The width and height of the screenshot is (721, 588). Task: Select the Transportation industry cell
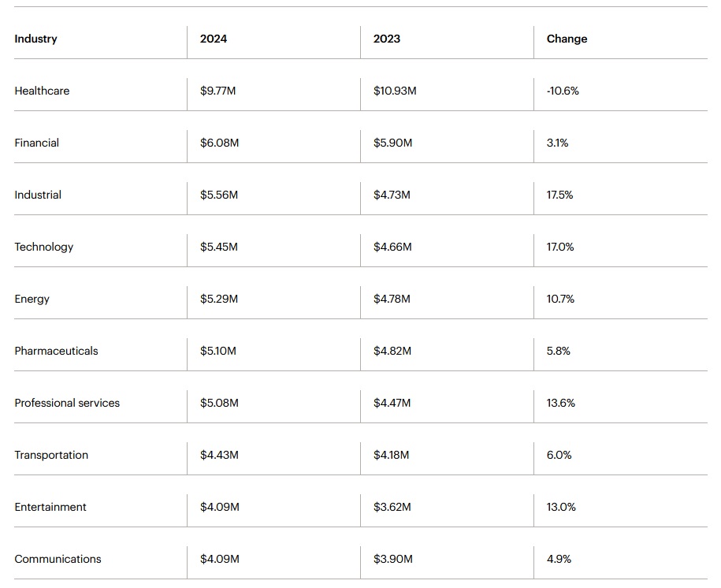(x=51, y=455)
